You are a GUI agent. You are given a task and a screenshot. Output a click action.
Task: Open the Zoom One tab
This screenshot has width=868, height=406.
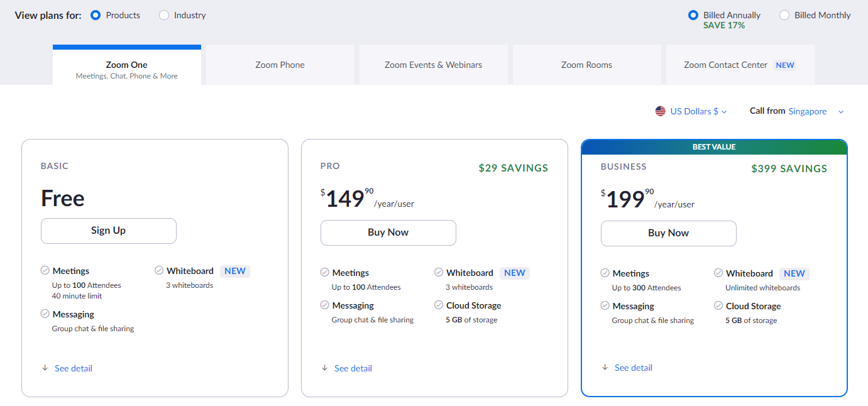pyautogui.click(x=127, y=65)
